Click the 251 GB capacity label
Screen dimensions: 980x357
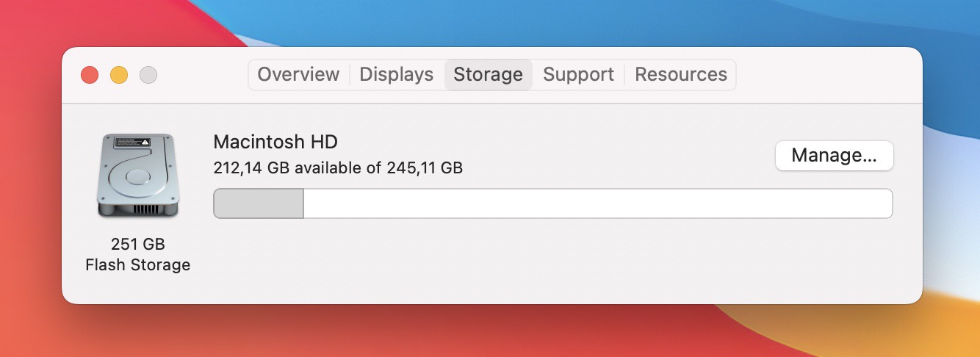click(138, 244)
